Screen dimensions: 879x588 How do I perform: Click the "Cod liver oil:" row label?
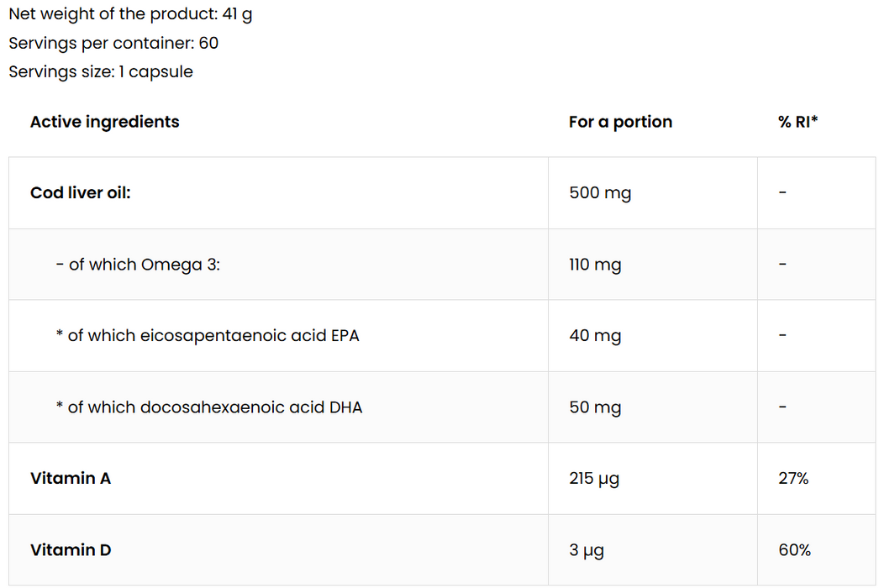click(81, 192)
